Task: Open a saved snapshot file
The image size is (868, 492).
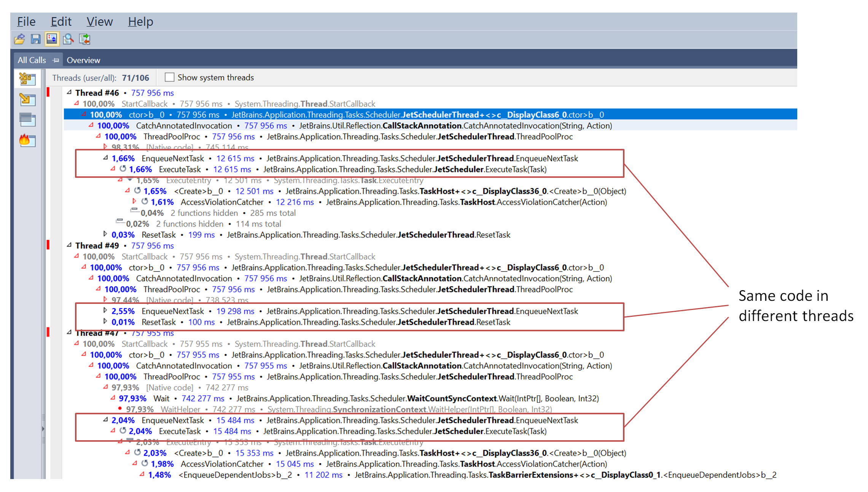Action: pos(19,39)
